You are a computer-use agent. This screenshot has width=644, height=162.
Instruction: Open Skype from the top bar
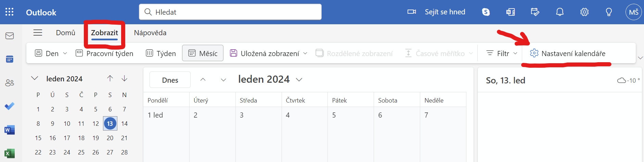click(486, 12)
